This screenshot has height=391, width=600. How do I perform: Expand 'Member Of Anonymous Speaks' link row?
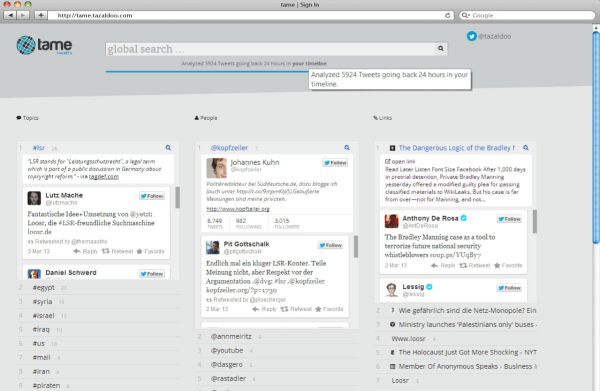[x=456, y=367]
